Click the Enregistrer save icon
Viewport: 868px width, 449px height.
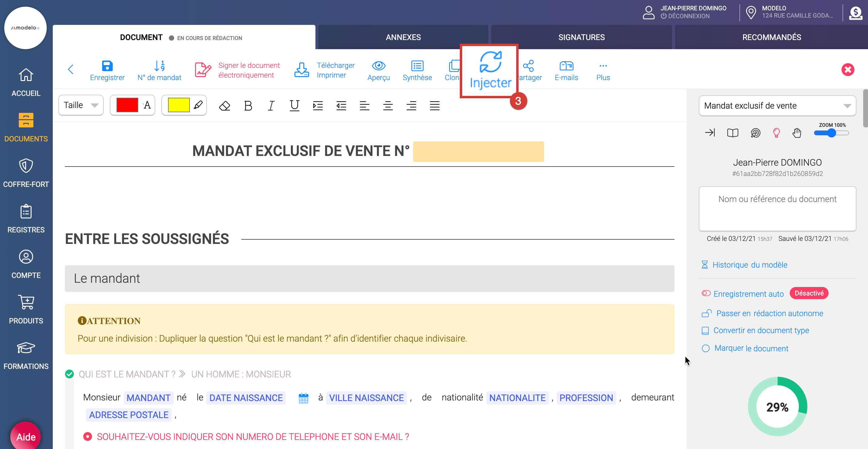107,66
